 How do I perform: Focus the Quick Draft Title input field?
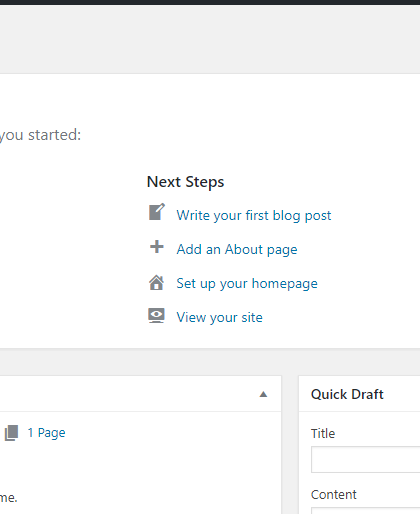coord(366,460)
